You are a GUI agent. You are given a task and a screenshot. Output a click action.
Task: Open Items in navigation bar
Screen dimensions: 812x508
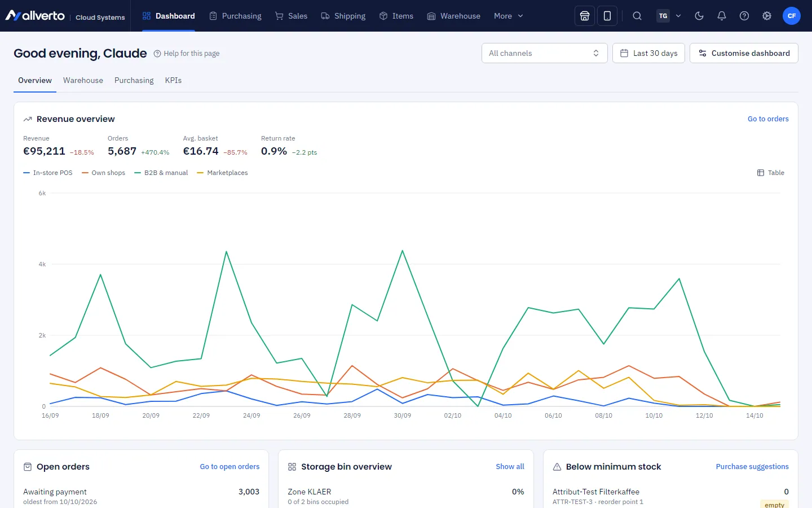click(x=396, y=16)
